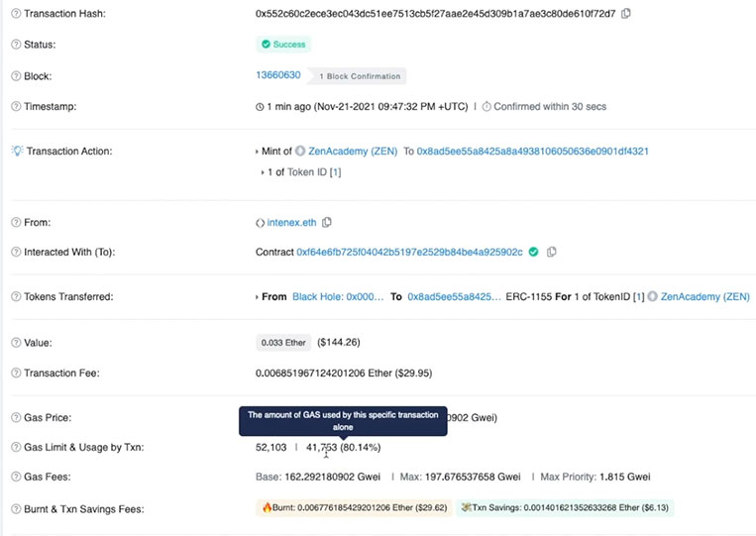Click help icon beside Gas Limit & Usage

pyautogui.click(x=16, y=447)
